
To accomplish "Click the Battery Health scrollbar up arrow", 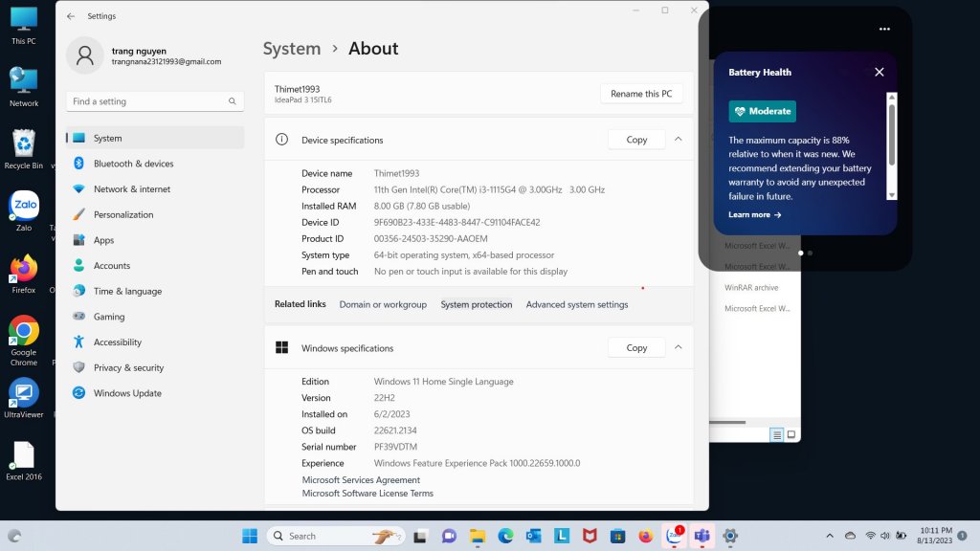I will pos(892,98).
